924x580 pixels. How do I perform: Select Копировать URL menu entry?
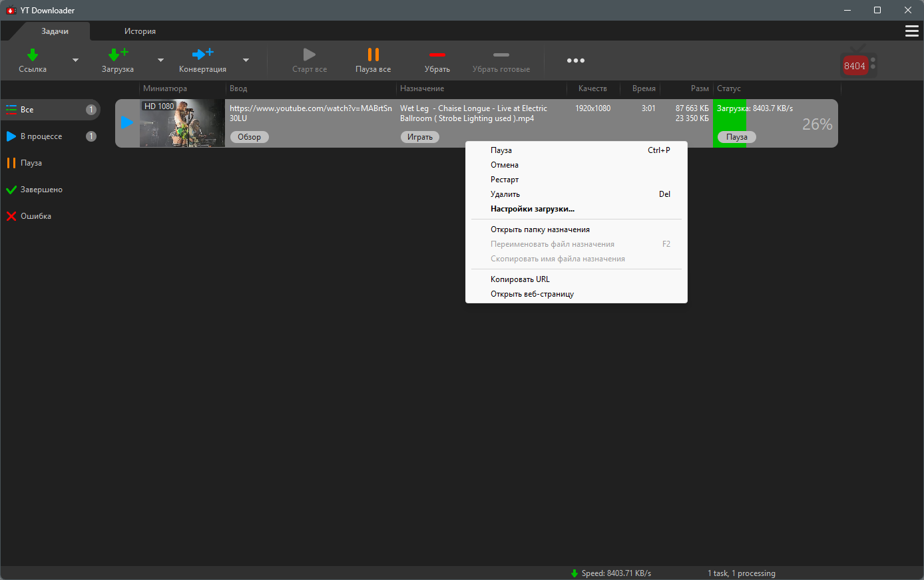[x=577, y=279]
